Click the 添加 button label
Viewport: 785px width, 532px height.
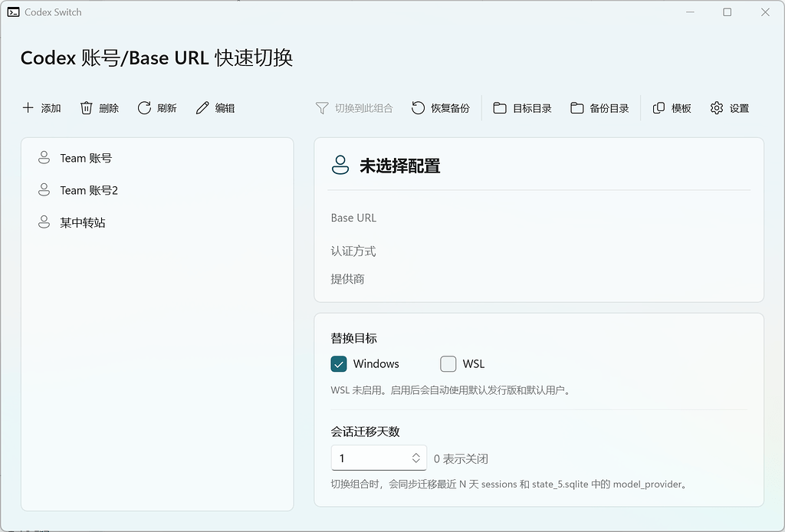(x=51, y=108)
